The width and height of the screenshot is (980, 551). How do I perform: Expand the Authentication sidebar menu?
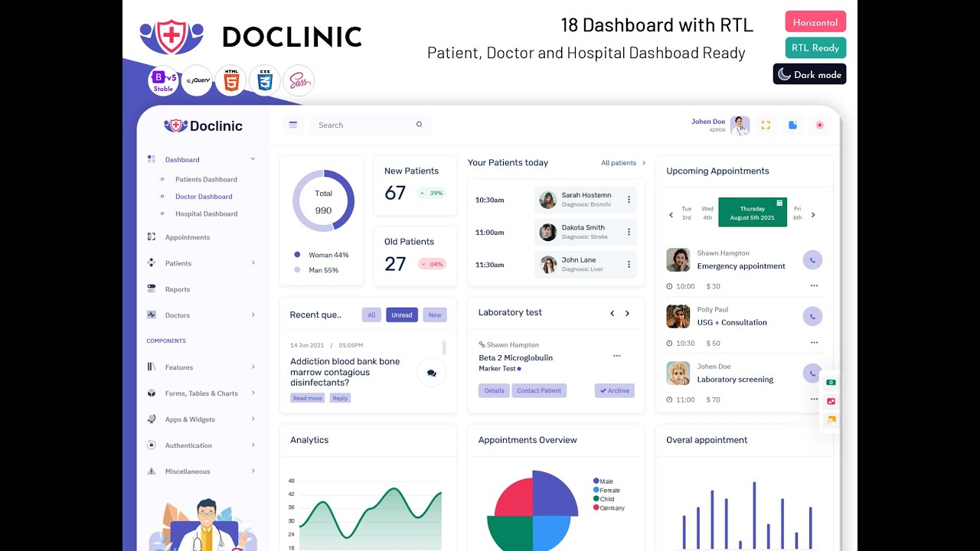pyautogui.click(x=253, y=445)
